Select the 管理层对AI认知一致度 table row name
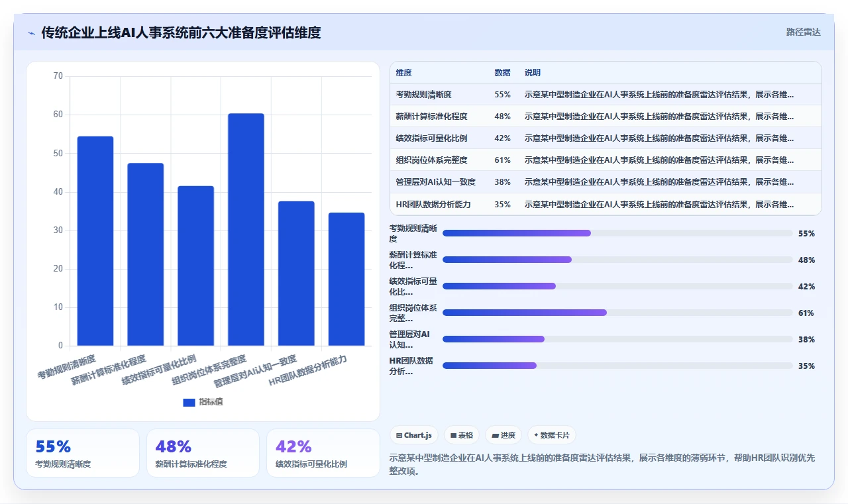Screen dimensions: 848x504 (x=436, y=182)
